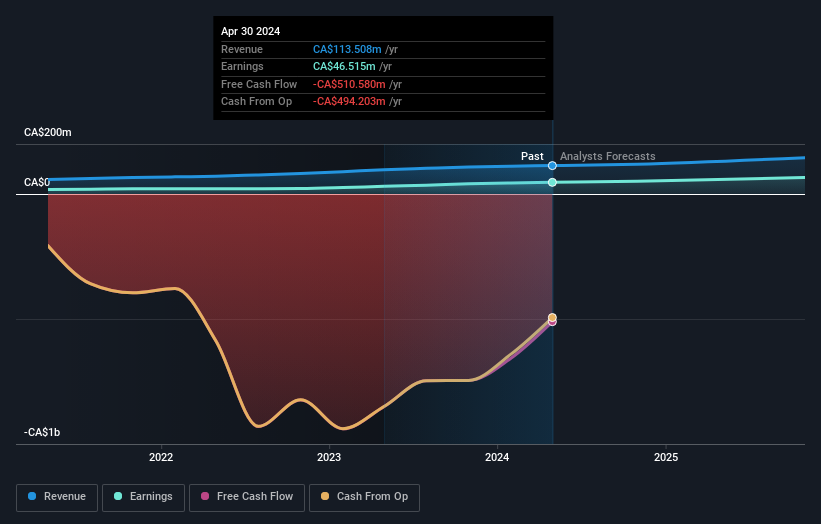This screenshot has width=821, height=524.
Task: Click the CA$113.508m revenue value
Action: coord(347,49)
